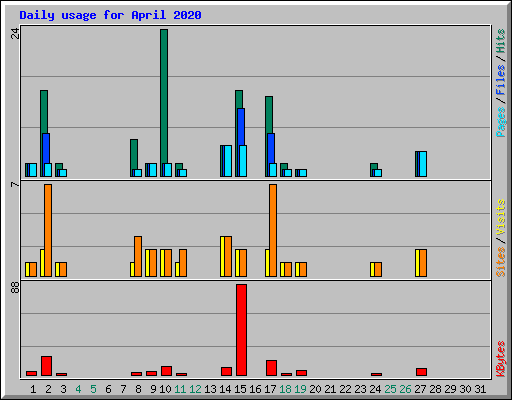
Task: Click the blue Files bar for day 15
Action: (241, 127)
